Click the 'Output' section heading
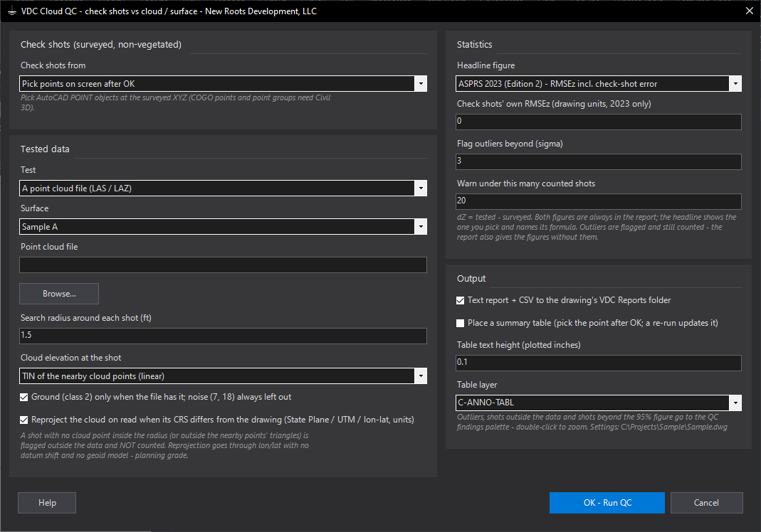 (471, 278)
